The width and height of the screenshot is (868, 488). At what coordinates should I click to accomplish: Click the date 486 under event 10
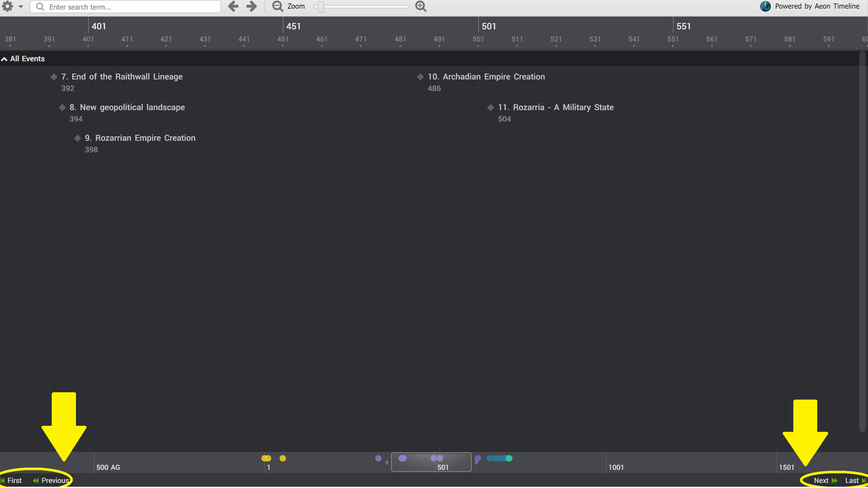(434, 88)
